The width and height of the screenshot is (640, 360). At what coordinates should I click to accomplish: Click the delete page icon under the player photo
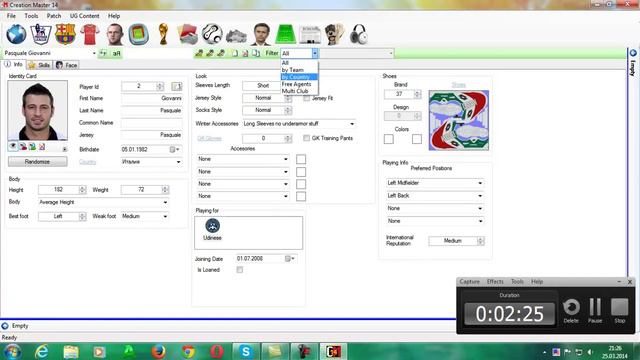pos(42,146)
